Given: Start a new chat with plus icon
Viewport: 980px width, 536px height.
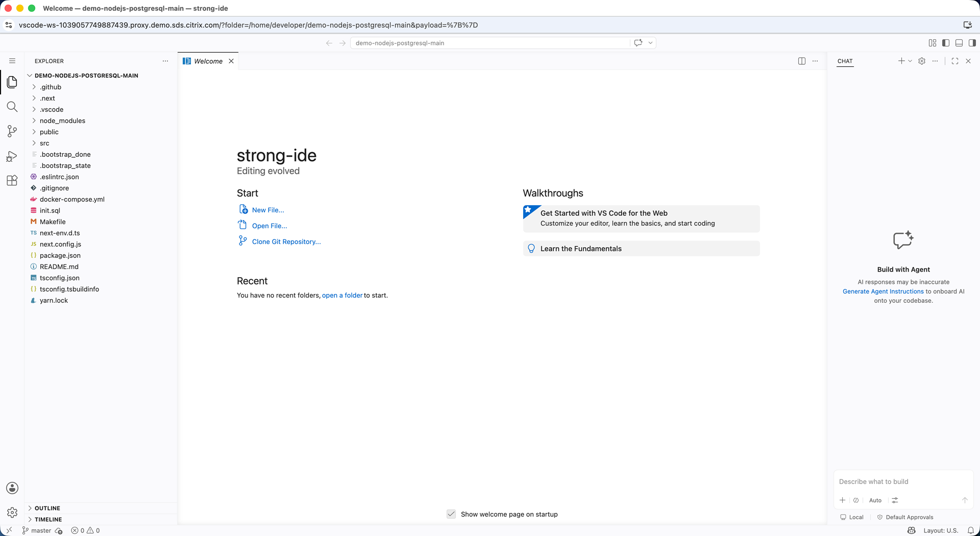Looking at the screenshot, I should pyautogui.click(x=901, y=61).
